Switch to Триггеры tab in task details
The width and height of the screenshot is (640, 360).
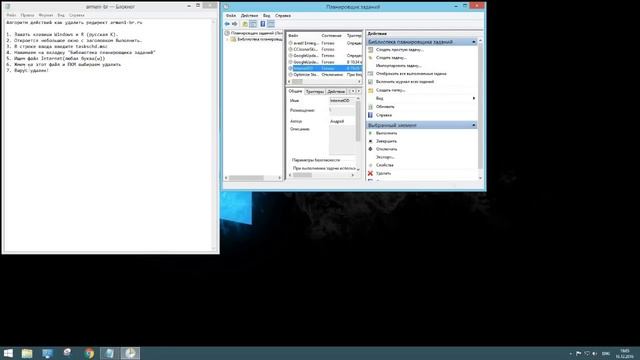pos(315,91)
